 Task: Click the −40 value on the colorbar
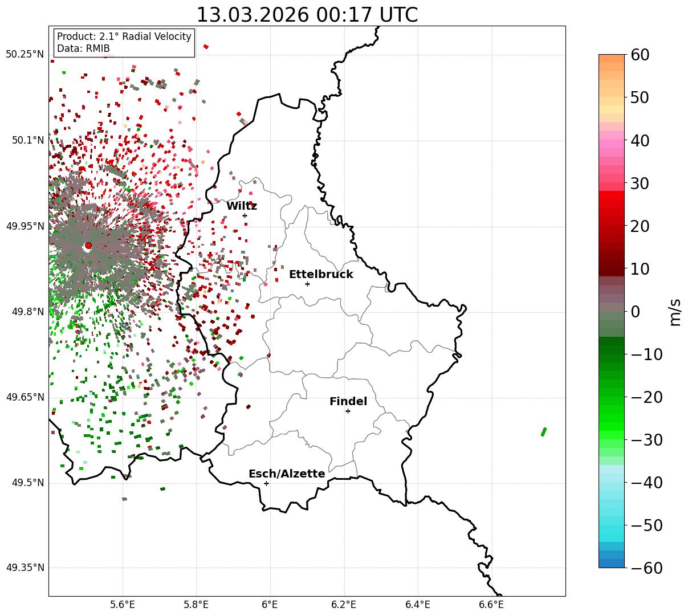(x=646, y=482)
